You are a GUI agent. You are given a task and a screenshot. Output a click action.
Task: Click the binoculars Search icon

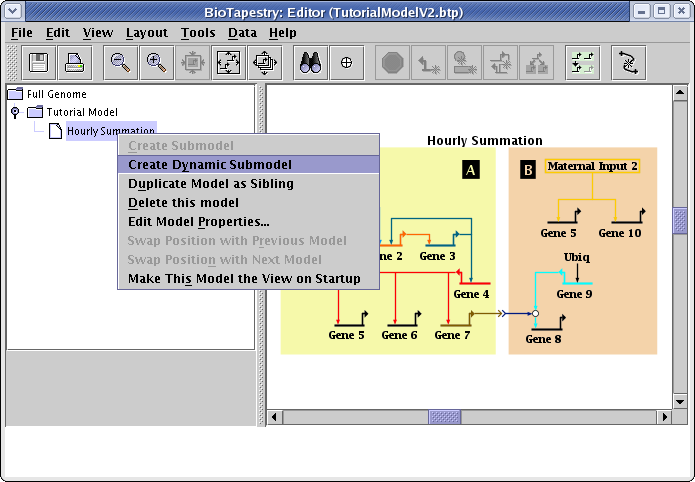310,63
